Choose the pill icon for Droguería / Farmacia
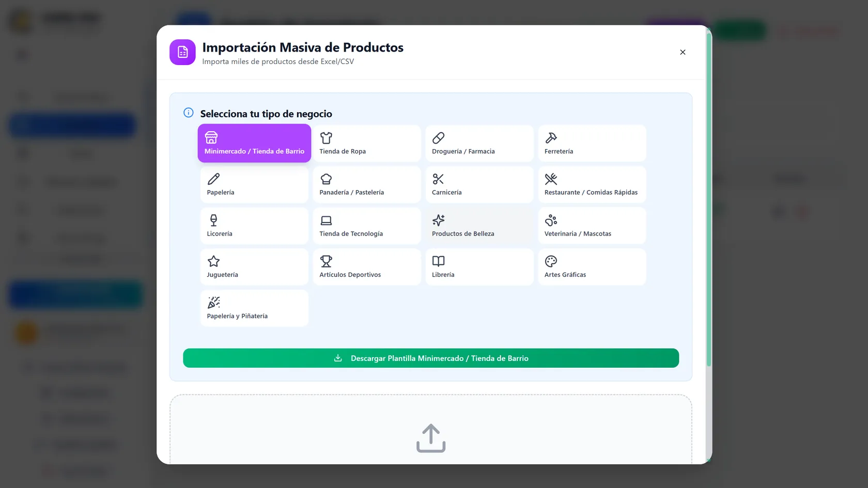This screenshot has width=868, height=488. (438, 138)
